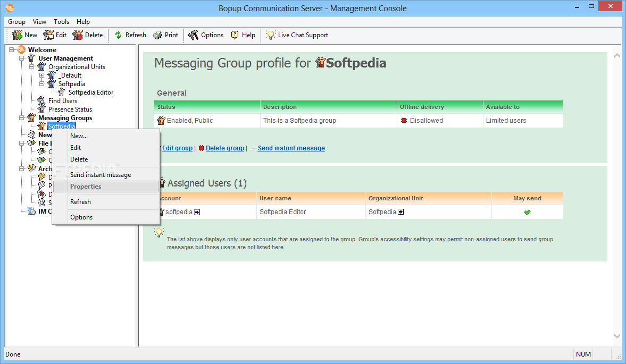Choose Properties in the context menu
Image resolution: width=626 pixels, height=364 pixels.
point(106,187)
